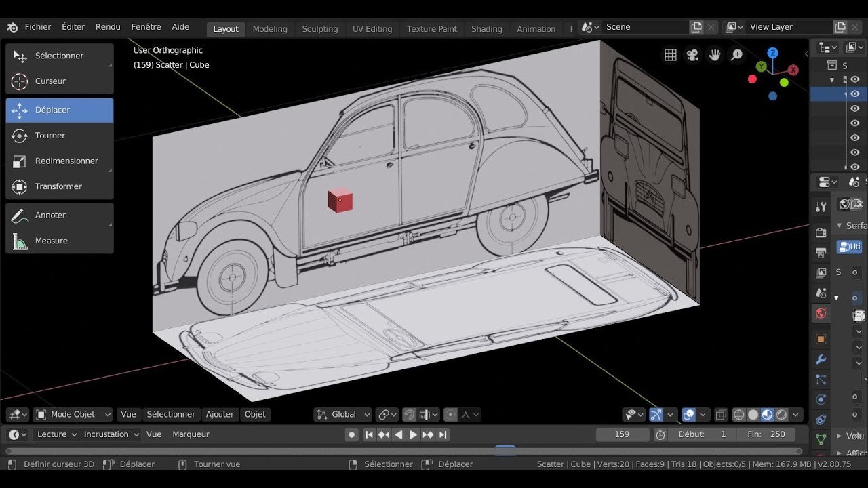868x488 pixels.
Task: Open the Render properties tab icon
Action: (821, 232)
